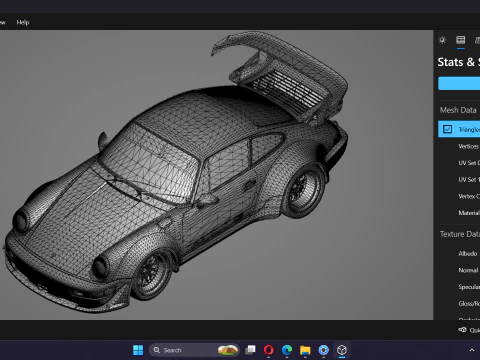Open Task View on the taskbar
The image size is (480, 360).
pos(250,350)
